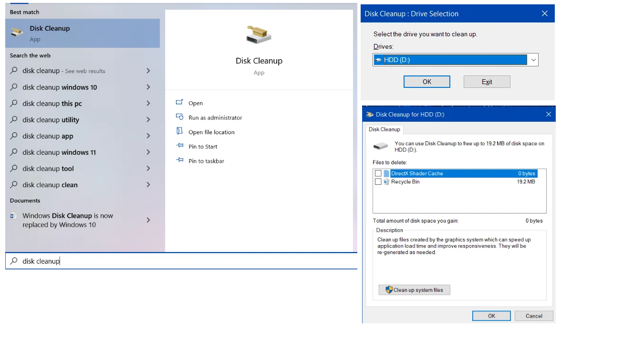Click the Pin to Start pin icon
Screen dimensions: 644x352
[179, 146]
